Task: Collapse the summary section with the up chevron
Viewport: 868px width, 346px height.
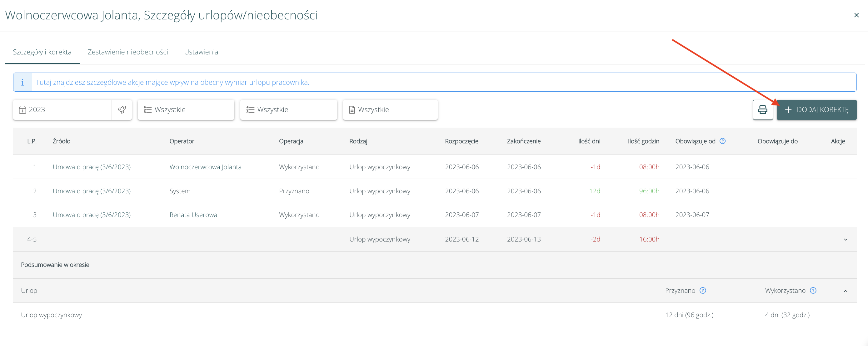Action: pyautogui.click(x=845, y=291)
